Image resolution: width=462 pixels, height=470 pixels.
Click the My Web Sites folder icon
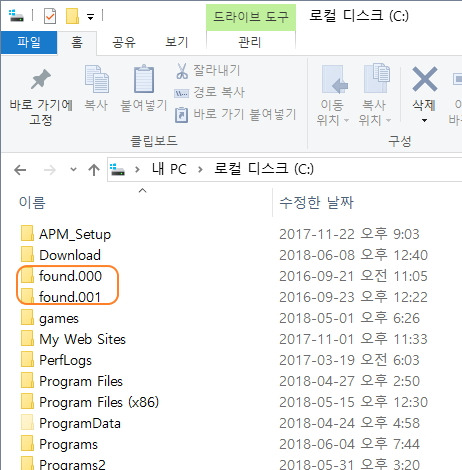point(27,338)
